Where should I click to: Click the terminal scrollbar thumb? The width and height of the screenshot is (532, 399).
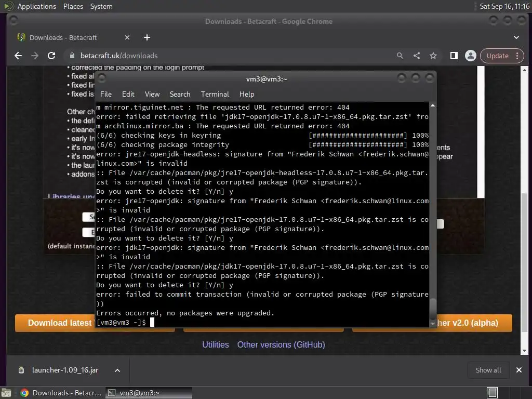[433, 309]
